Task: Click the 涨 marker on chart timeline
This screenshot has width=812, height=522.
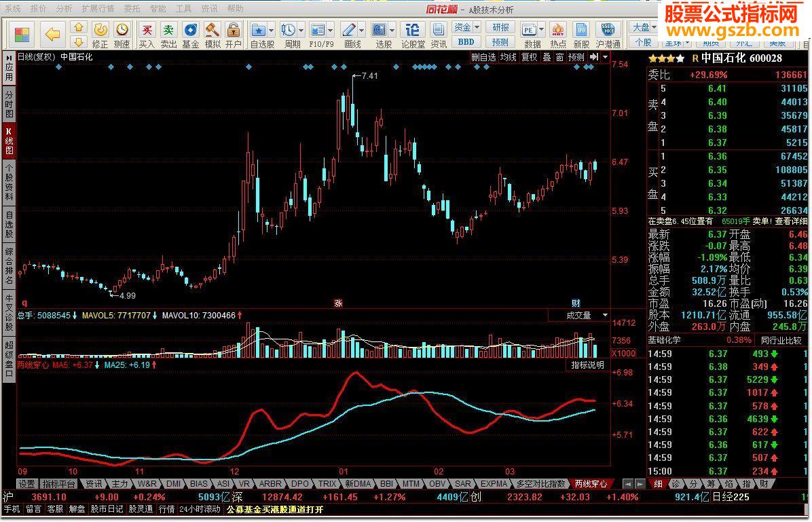Action: [x=338, y=303]
